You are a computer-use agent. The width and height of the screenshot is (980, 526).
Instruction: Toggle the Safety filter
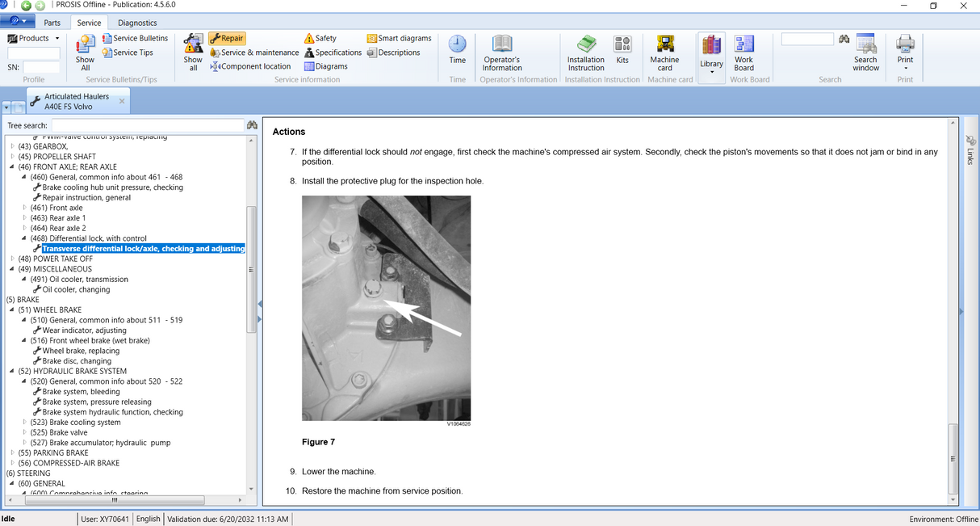(x=320, y=38)
